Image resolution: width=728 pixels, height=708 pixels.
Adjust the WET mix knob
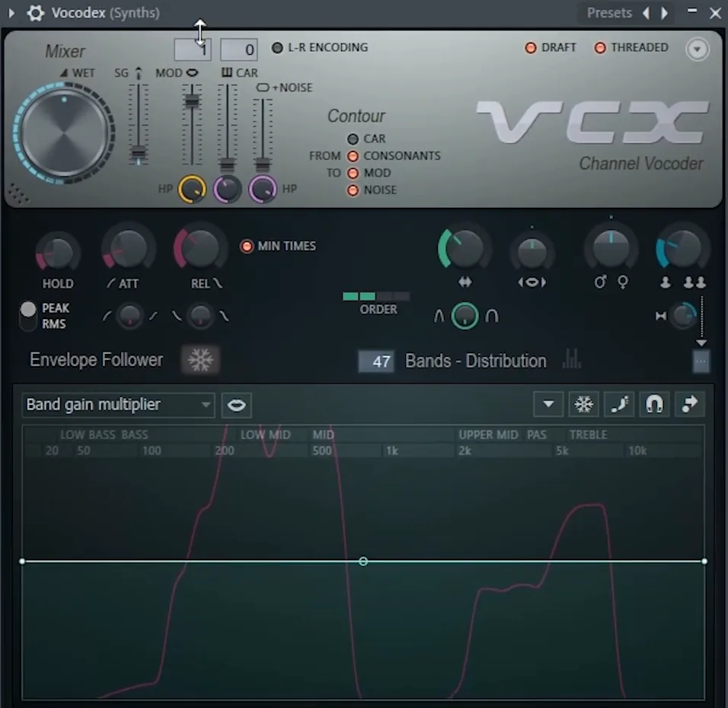64,134
